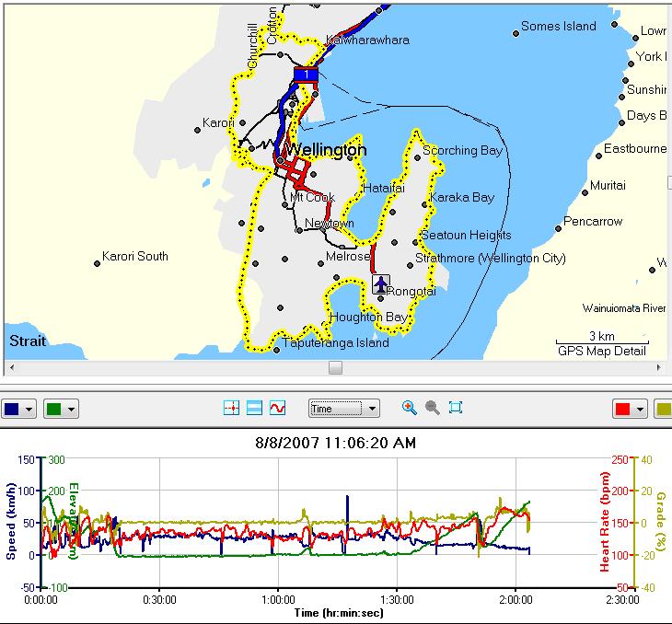Screen dimensions: 672x624
Task: Click the olive yellow grade color swatch
Action: (665, 409)
